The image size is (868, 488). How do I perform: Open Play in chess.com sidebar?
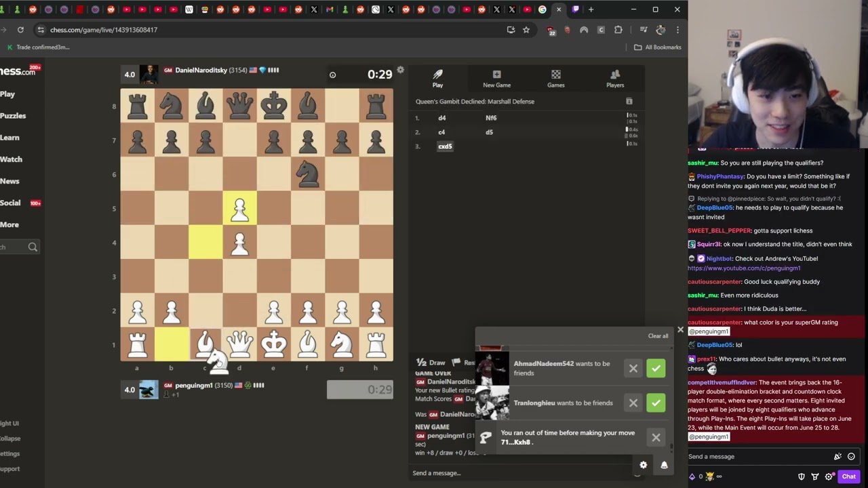click(7, 94)
